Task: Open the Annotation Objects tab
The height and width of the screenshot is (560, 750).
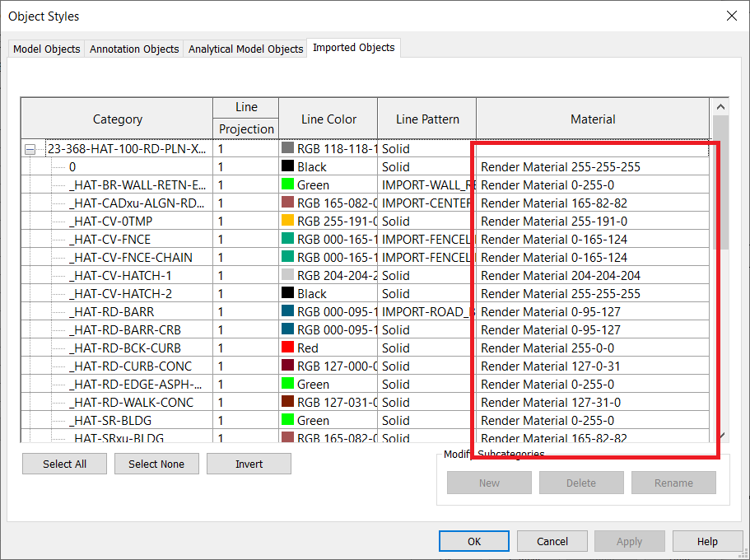Action: point(134,49)
